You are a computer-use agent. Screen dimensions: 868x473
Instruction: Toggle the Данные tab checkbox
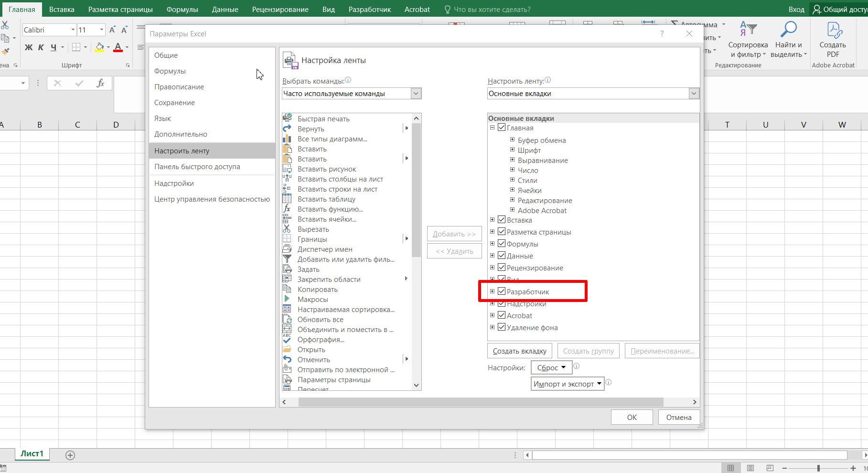[502, 256]
